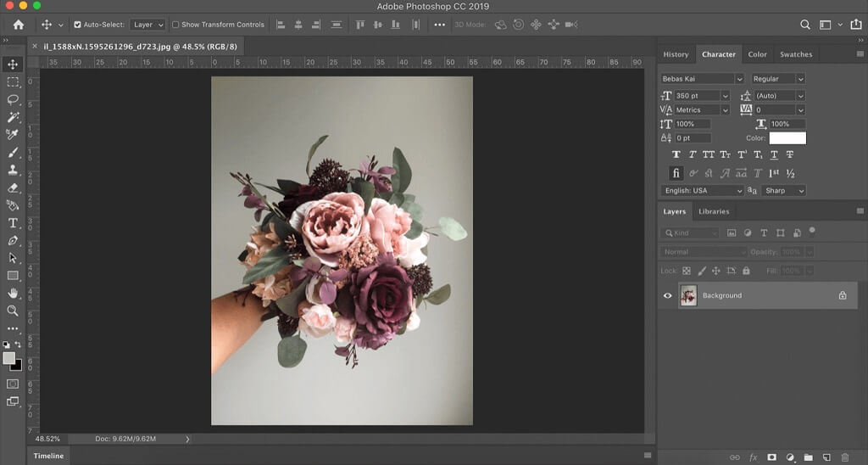Select the Eyedropper tool
The image size is (868, 465).
click(x=12, y=135)
